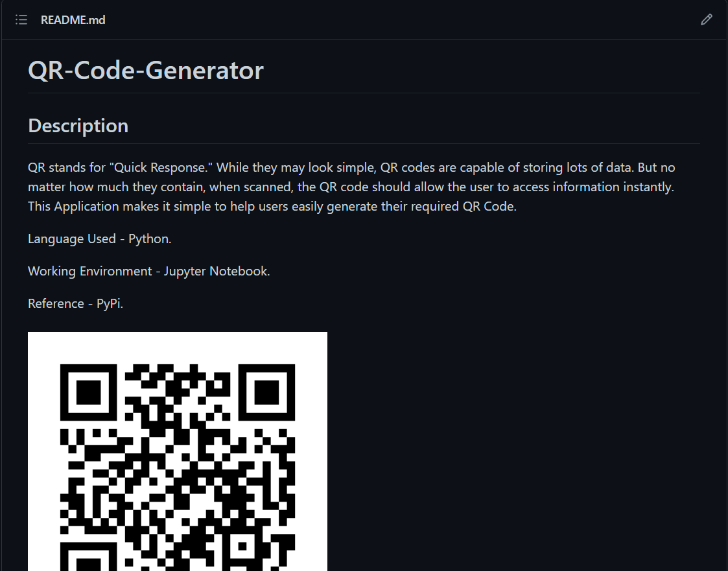Image resolution: width=728 pixels, height=571 pixels.
Task: Click the "Quick Response." quoted phrase
Action: (161, 167)
